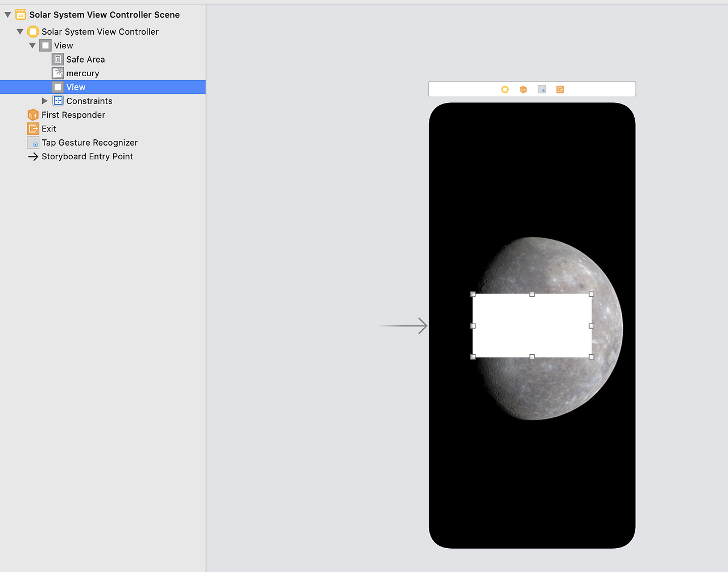Expand the Constraints group
728x572 pixels.
45,101
